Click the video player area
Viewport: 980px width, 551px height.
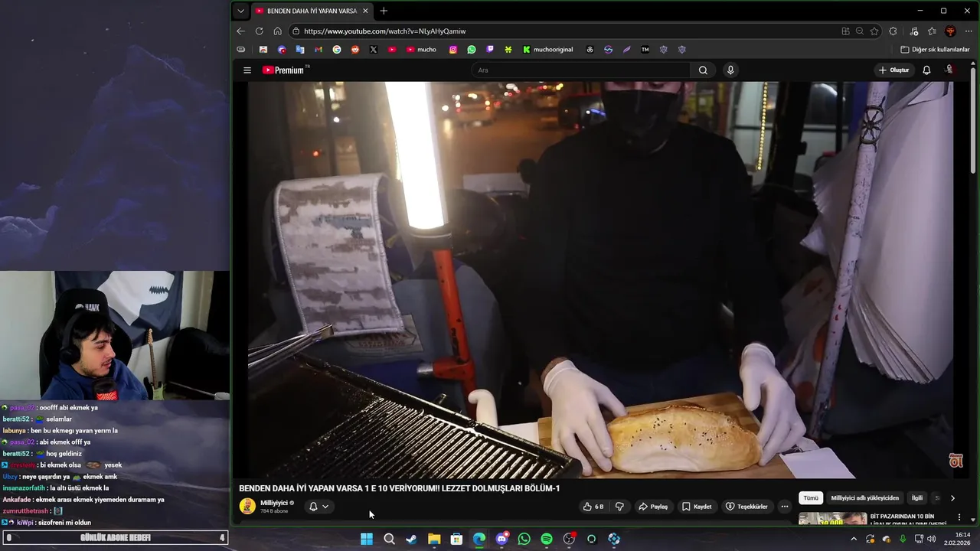click(601, 280)
